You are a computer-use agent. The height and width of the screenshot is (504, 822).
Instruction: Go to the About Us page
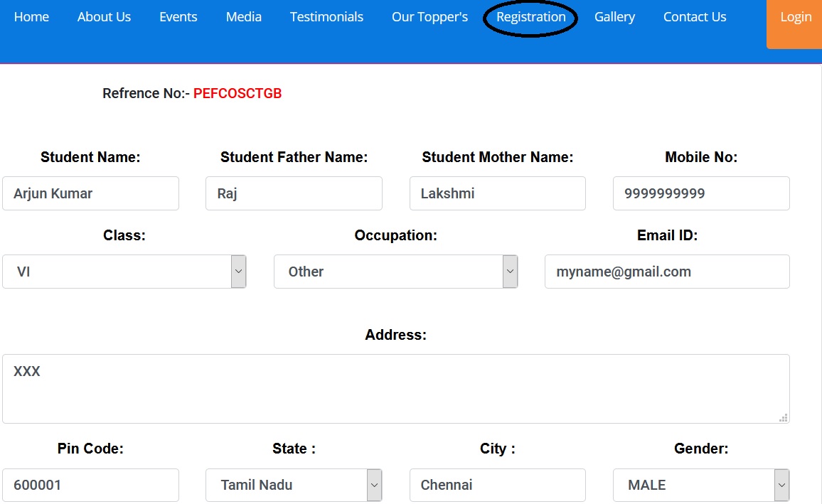coord(104,17)
